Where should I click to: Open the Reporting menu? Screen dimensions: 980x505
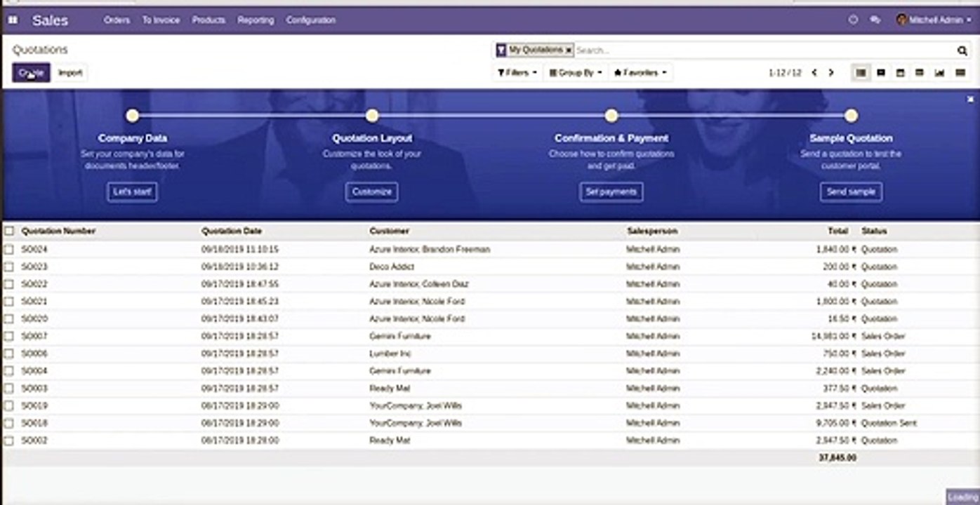click(256, 20)
